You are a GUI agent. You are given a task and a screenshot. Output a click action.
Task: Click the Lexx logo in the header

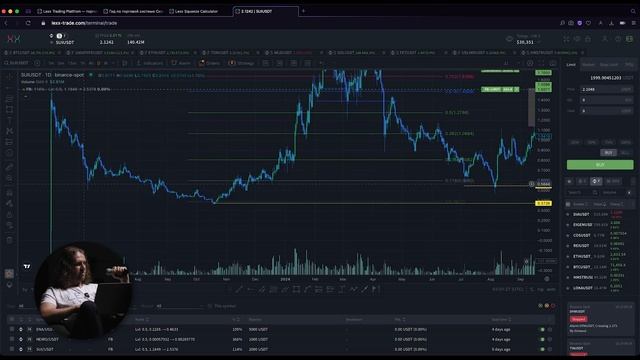point(13,39)
